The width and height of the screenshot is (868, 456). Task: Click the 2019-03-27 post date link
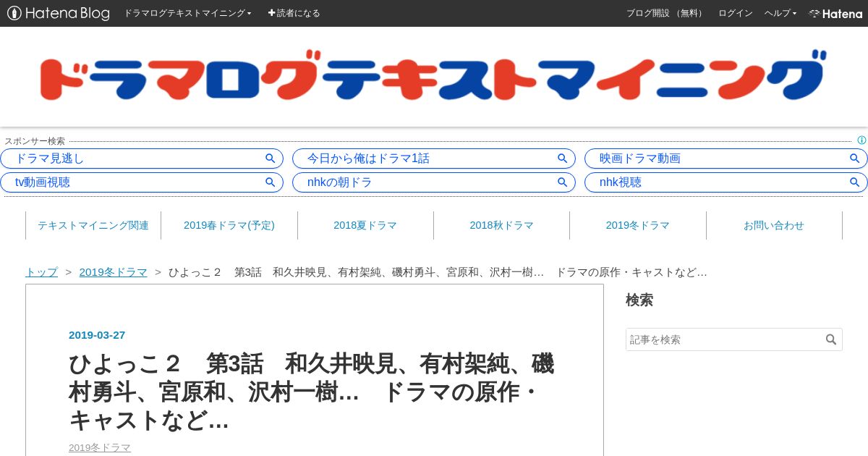point(97,335)
